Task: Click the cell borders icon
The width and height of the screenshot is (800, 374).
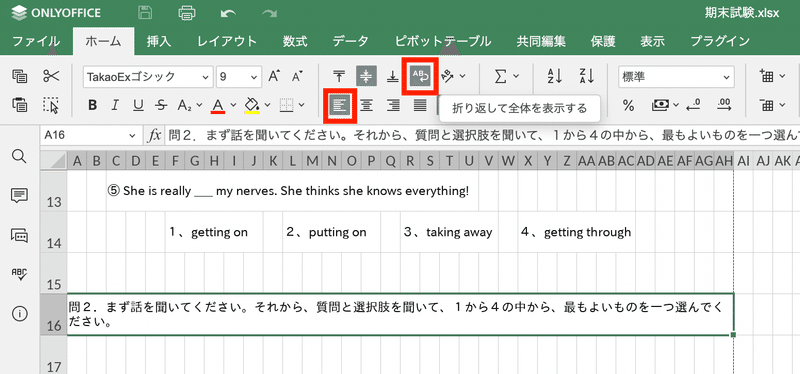Action: click(x=287, y=106)
